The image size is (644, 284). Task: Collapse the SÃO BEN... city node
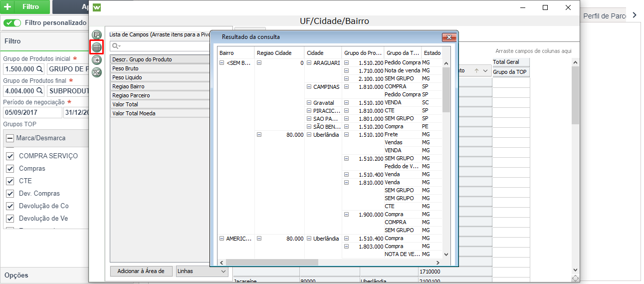pyautogui.click(x=309, y=127)
